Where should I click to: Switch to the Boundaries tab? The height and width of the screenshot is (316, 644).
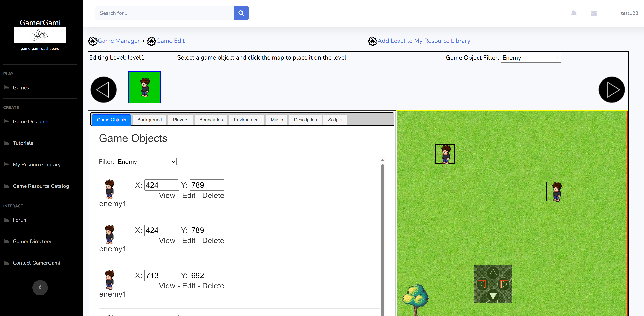point(211,120)
